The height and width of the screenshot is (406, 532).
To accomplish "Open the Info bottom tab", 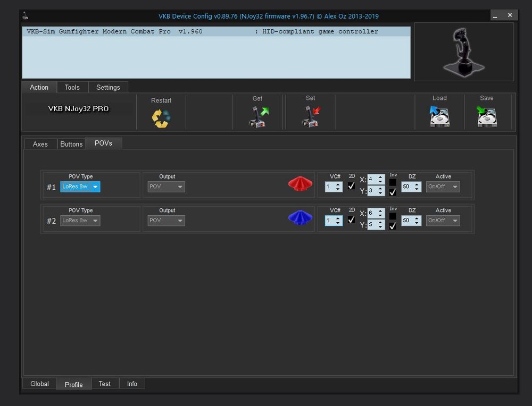I will click(132, 384).
